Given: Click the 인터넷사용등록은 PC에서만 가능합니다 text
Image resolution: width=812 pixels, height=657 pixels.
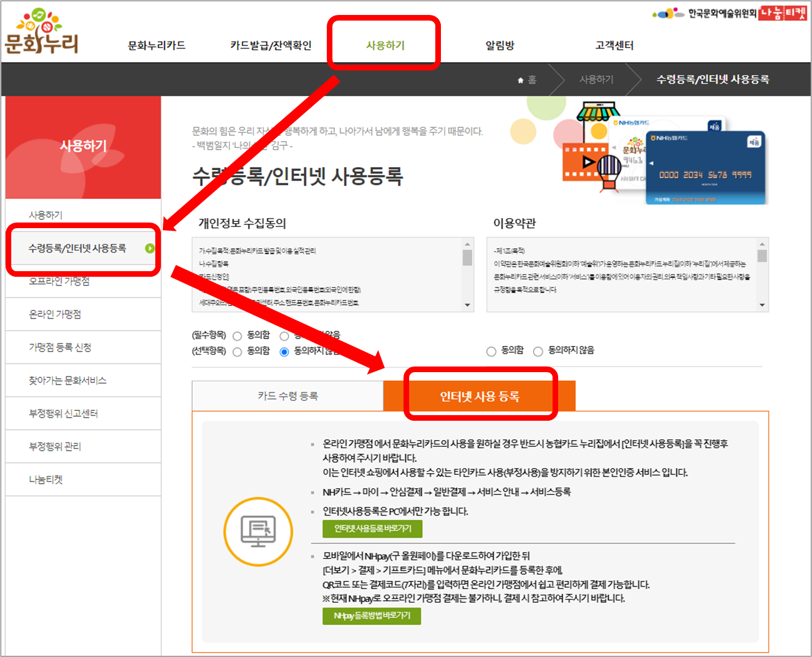Looking at the screenshot, I should point(395,511).
